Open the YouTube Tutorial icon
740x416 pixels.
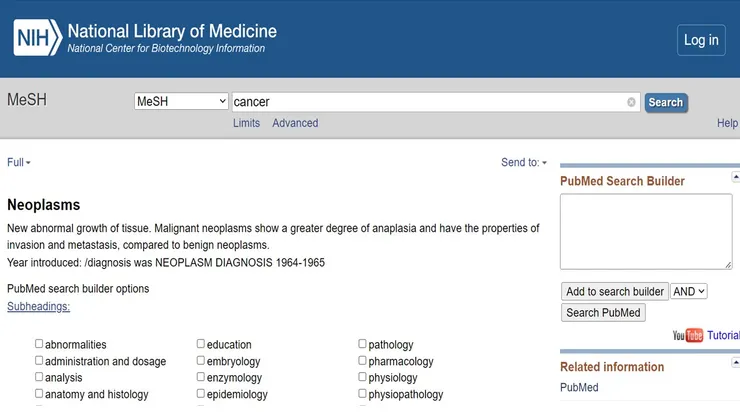point(688,336)
